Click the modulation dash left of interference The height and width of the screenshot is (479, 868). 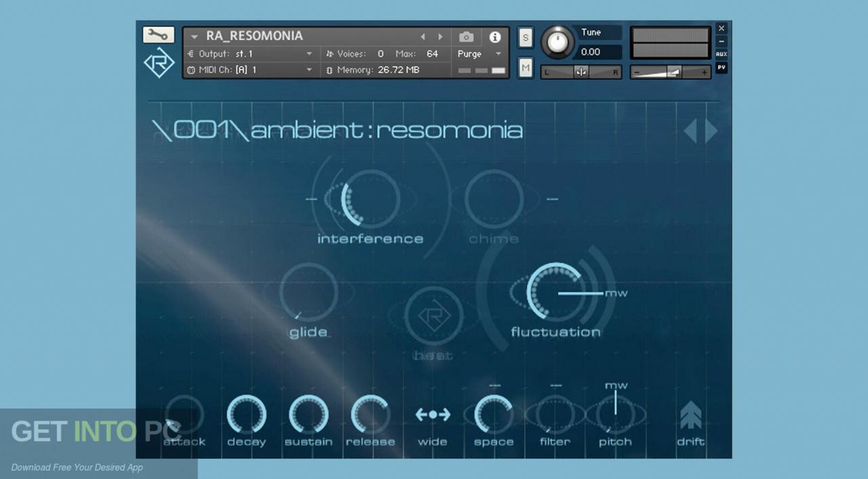(311, 199)
